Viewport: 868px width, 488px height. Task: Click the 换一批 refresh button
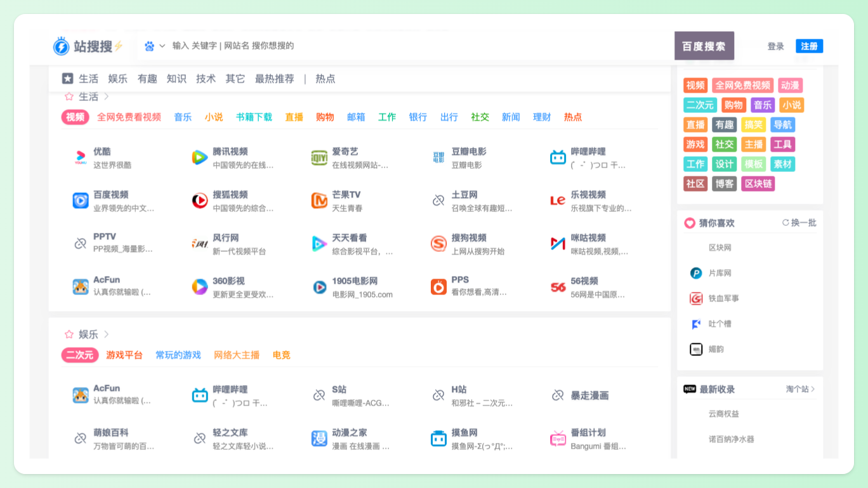(799, 223)
